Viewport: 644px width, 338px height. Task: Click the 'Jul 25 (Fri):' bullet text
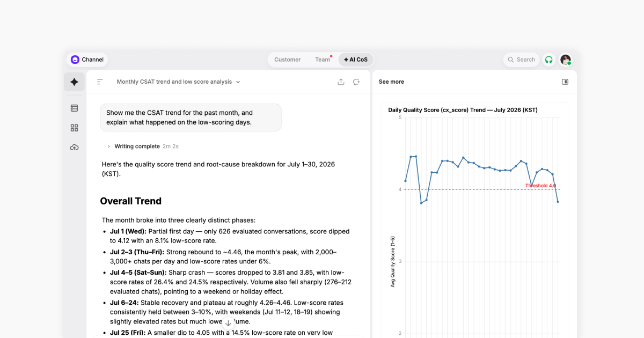click(x=128, y=333)
